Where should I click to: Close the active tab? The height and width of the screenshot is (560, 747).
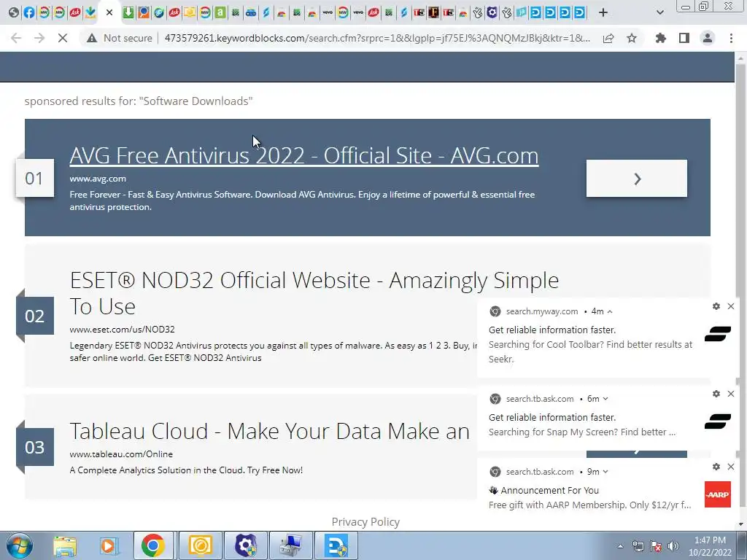coord(109,13)
